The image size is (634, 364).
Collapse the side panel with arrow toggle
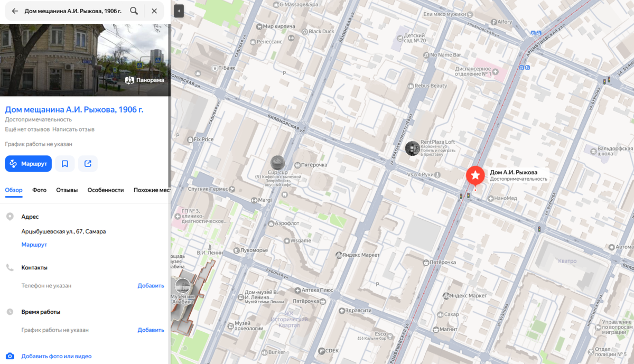[x=179, y=11]
